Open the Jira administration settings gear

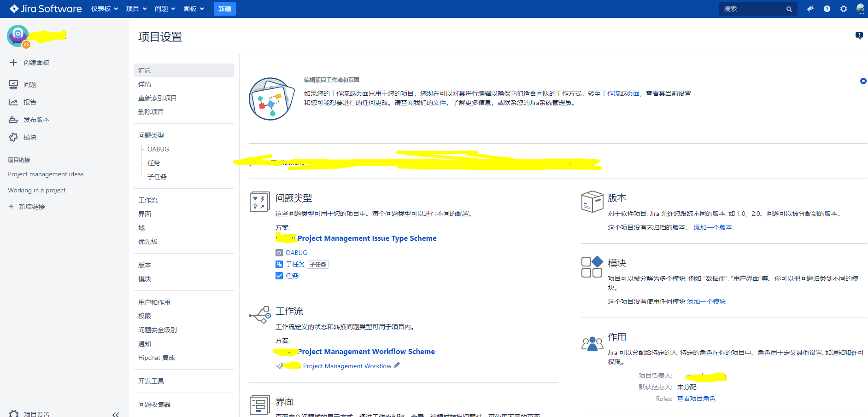(844, 8)
